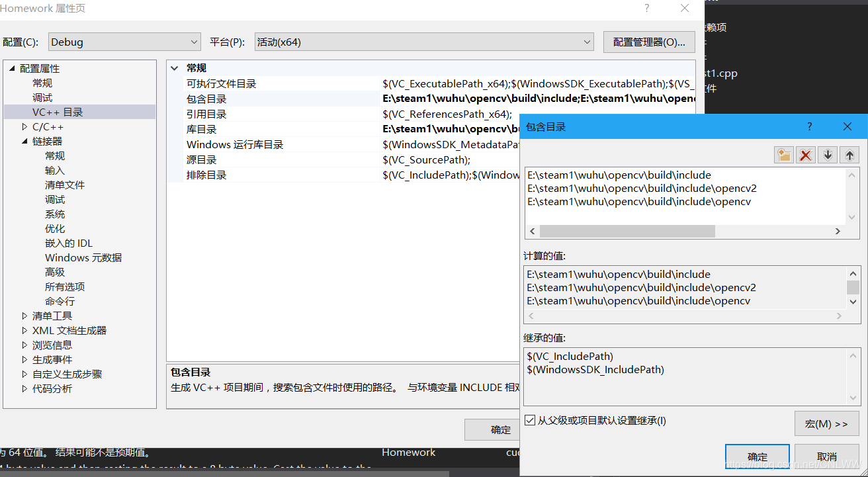Click the red X delete line icon
This screenshot has height=477, width=868.
click(x=805, y=155)
